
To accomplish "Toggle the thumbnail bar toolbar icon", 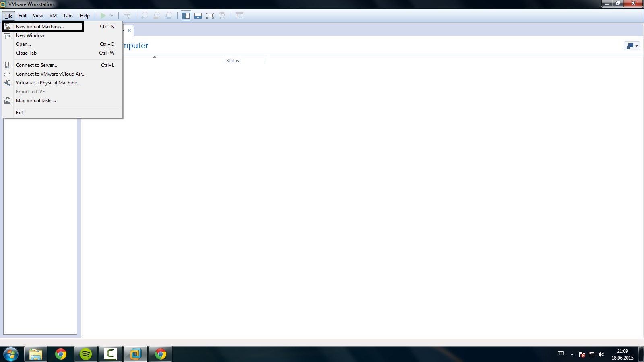I will (198, 16).
